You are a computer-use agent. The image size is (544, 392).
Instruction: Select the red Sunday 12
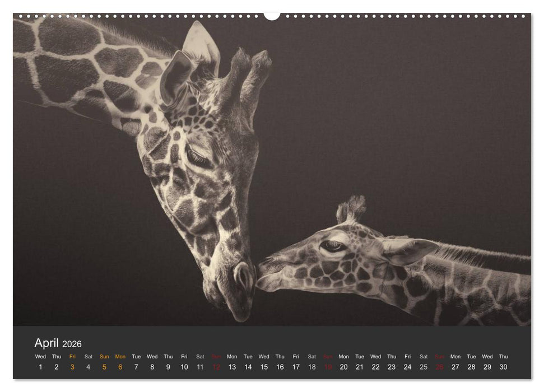click(x=216, y=365)
